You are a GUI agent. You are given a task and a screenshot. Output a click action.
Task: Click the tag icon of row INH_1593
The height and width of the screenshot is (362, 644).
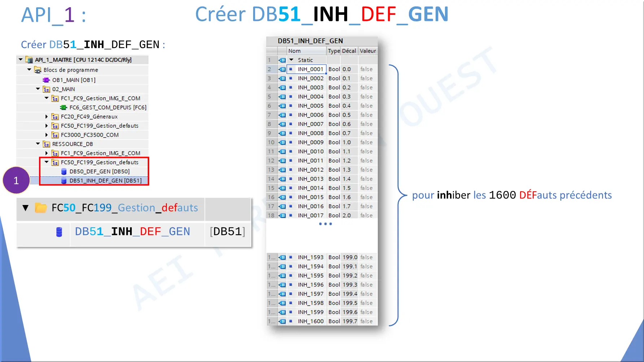282,257
